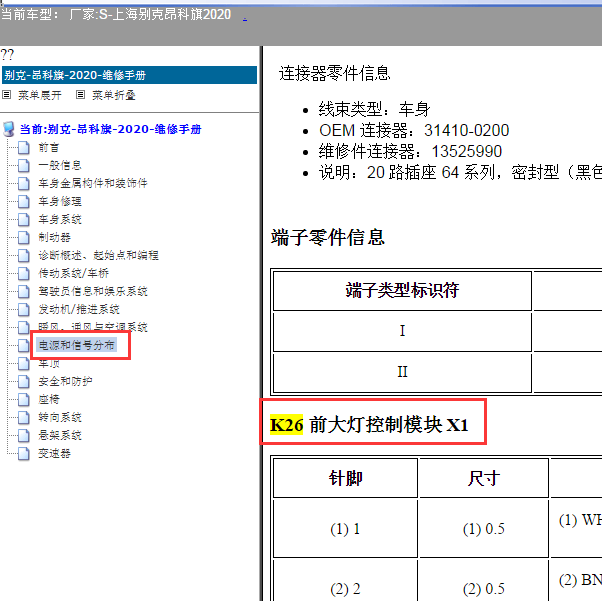
Task: Select 车身金属构件和装饰件 in the tree
Action: click(x=93, y=184)
